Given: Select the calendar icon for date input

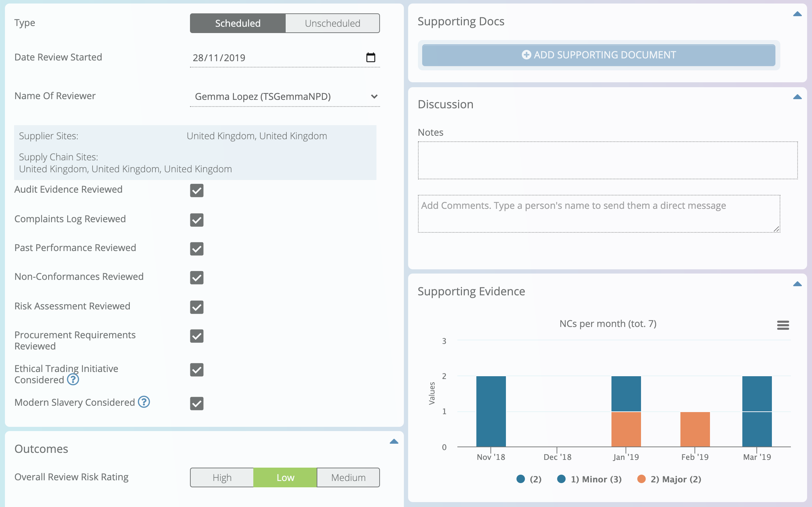Looking at the screenshot, I should pos(371,57).
